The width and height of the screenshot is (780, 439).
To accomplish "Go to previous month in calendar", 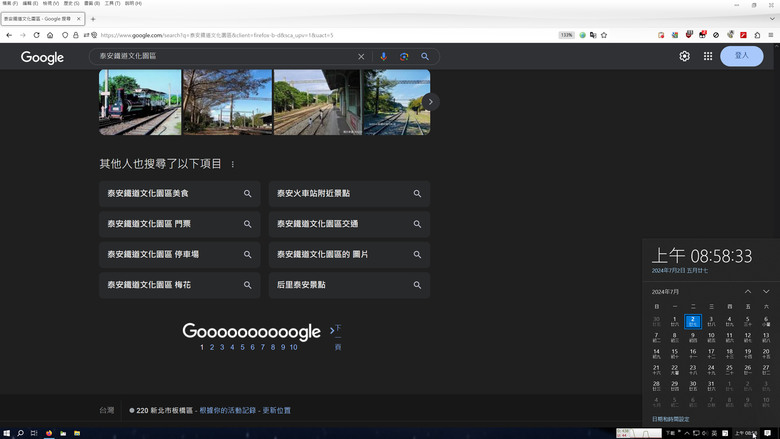I will pos(748,291).
